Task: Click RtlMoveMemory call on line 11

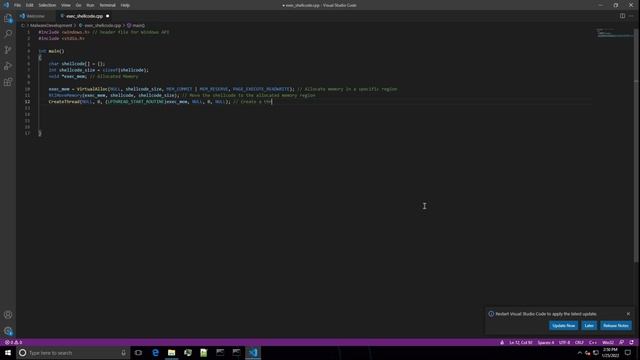Action: coord(65,95)
